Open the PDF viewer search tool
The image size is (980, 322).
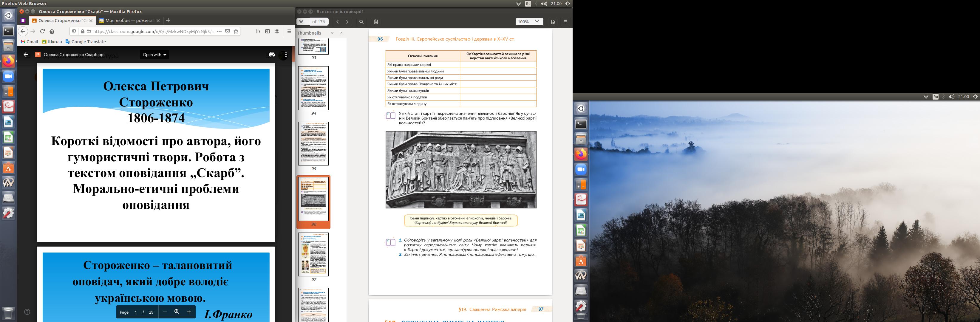point(361,22)
